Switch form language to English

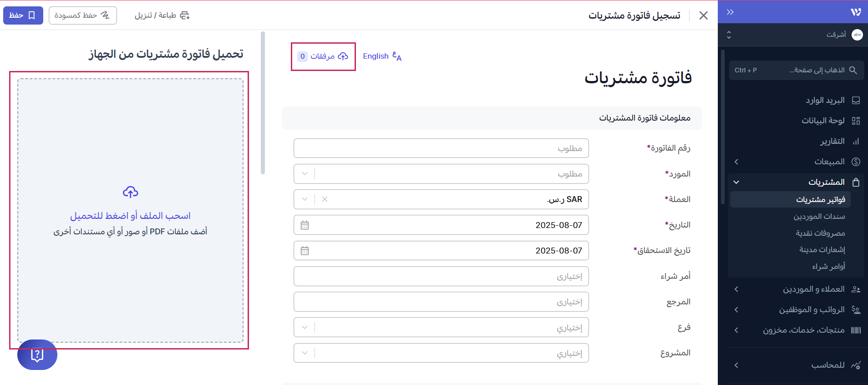point(382,56)
